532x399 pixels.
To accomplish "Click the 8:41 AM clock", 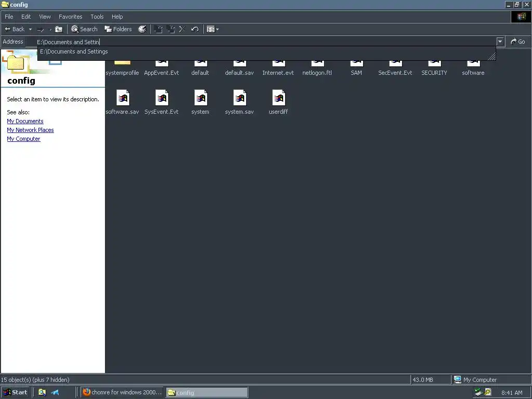I will 512,393.
